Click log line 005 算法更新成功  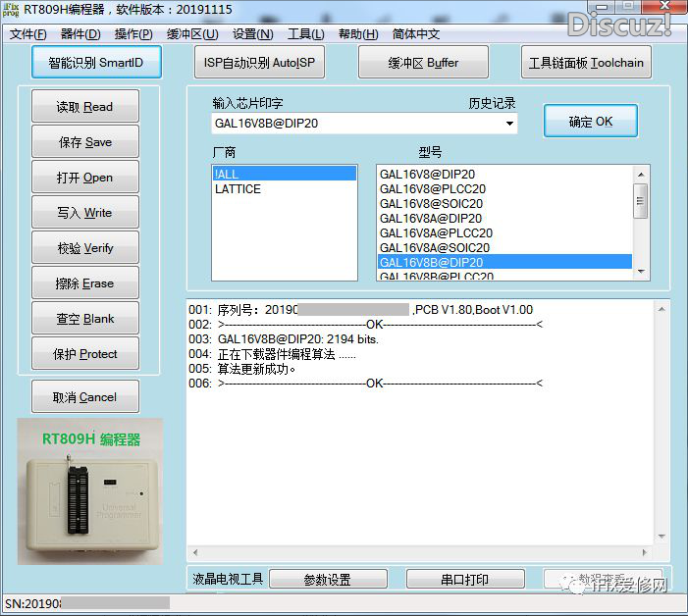click(242, 369)
